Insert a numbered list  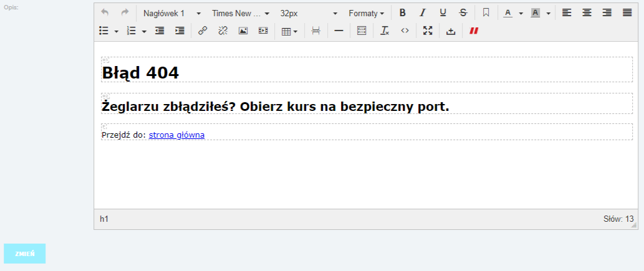point(132,31)
